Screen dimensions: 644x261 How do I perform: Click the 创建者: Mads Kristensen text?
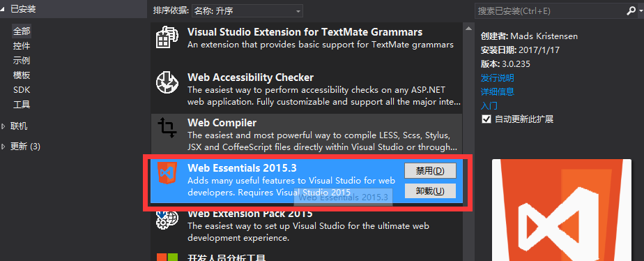[x=529, y=36]
